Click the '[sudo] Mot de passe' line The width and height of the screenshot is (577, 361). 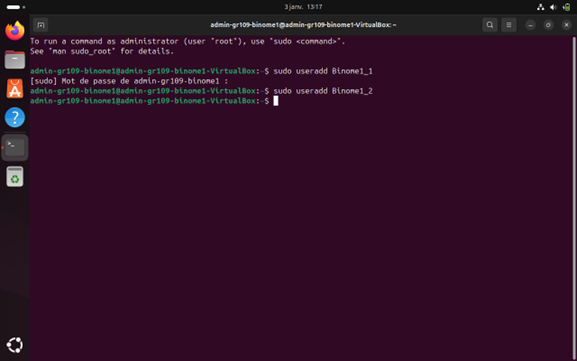coord(129,81)
